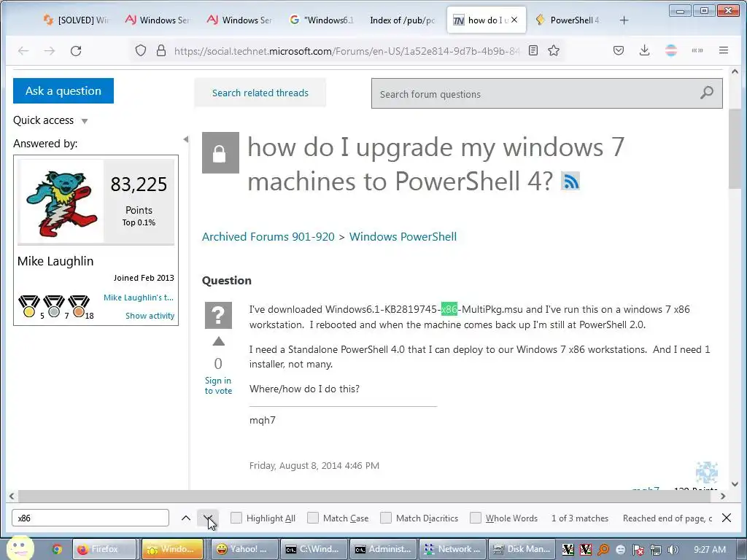Screen dimensions: 747x560
Task: Go back to the previous page
Action: click(x=23, y=50)
